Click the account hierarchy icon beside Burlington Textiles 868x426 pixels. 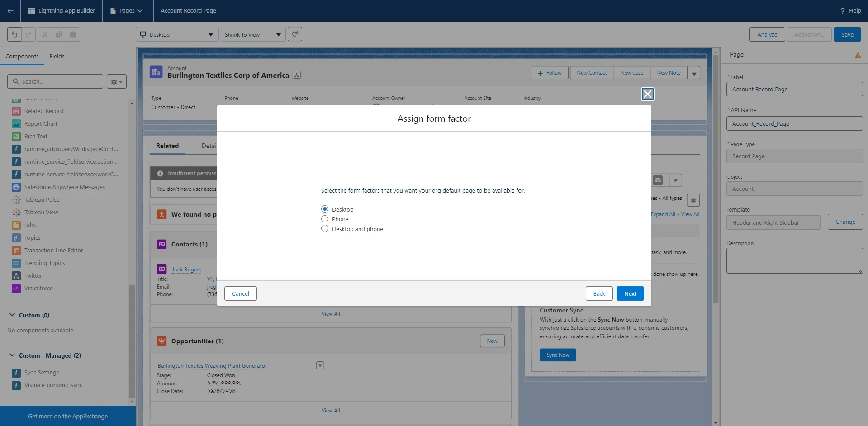tap(297, 75)
